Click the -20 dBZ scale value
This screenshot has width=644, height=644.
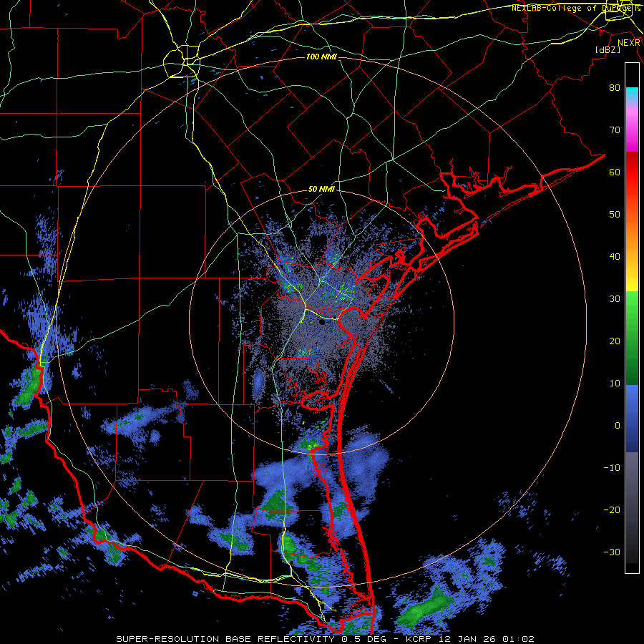pos(612,510)
